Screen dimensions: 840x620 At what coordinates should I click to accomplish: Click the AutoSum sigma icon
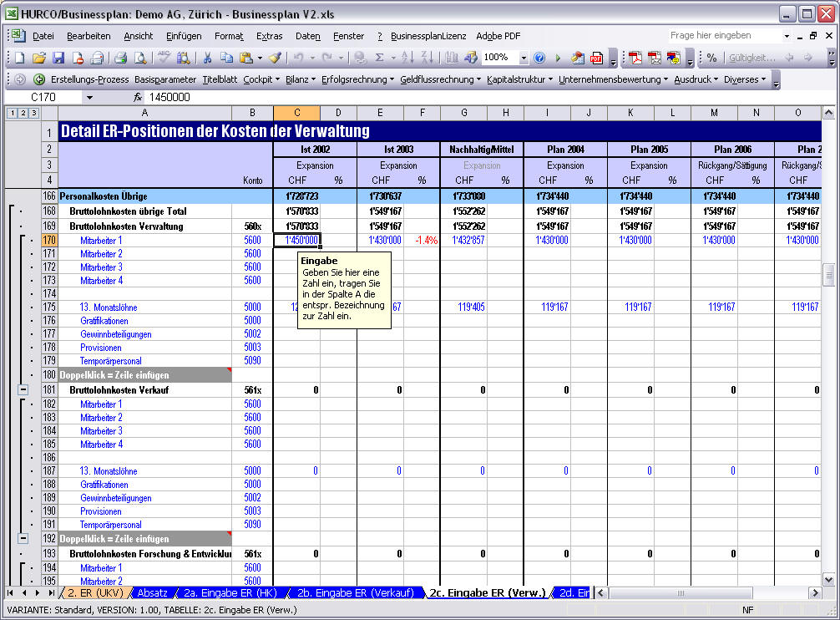(379, 58)
